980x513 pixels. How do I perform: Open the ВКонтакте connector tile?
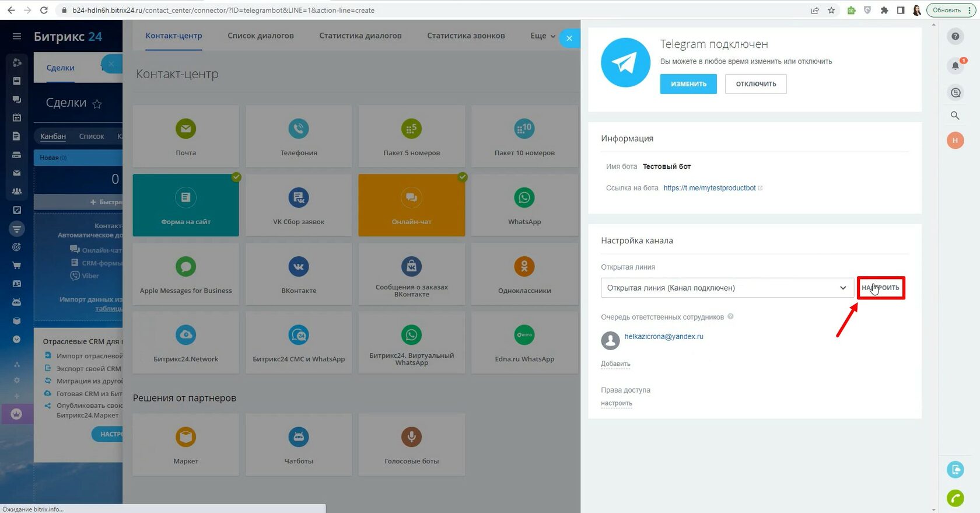(299, 274)
